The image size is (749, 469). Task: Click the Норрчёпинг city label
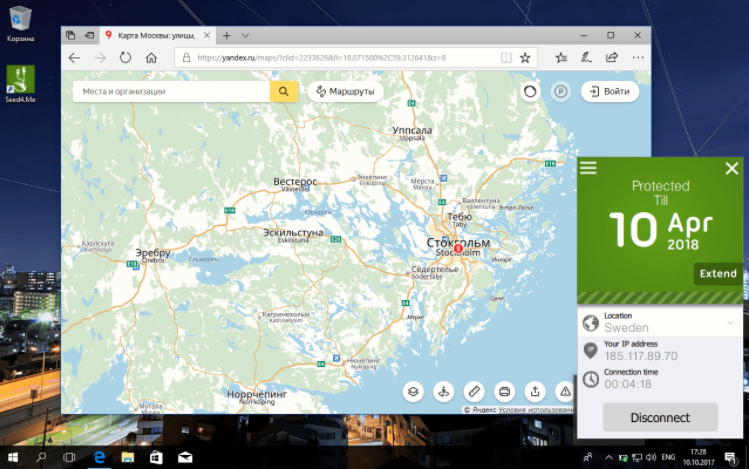[257, 394]
